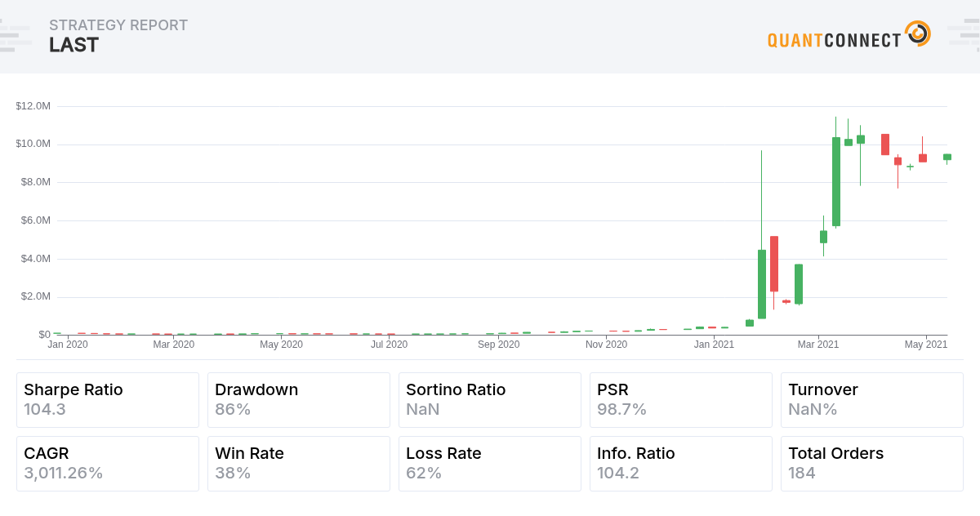The height and width of the screenshot is (516, 980).
Task: Click the STRATEGY REPORT heading
Action: click(x=118, y=25)
